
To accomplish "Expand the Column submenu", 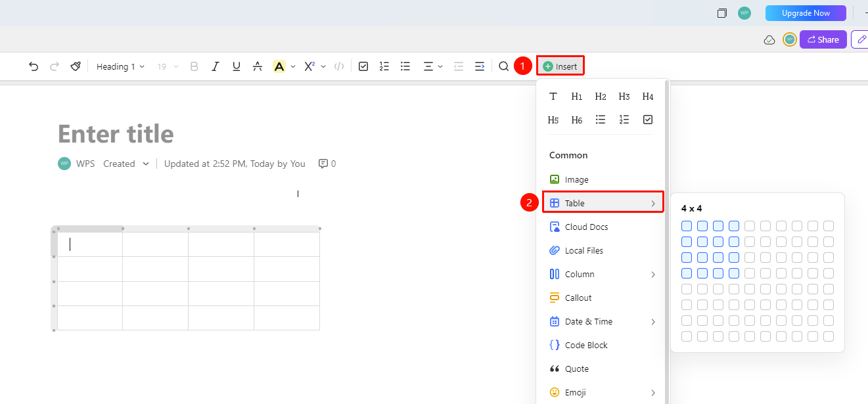I will point(603,275).
